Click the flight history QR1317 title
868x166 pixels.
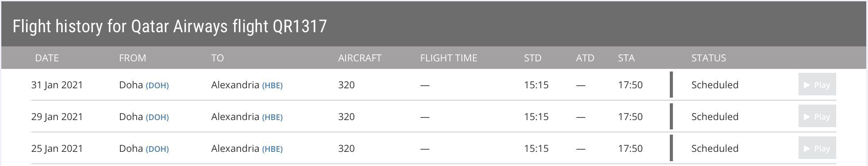(x=170, y=26)
